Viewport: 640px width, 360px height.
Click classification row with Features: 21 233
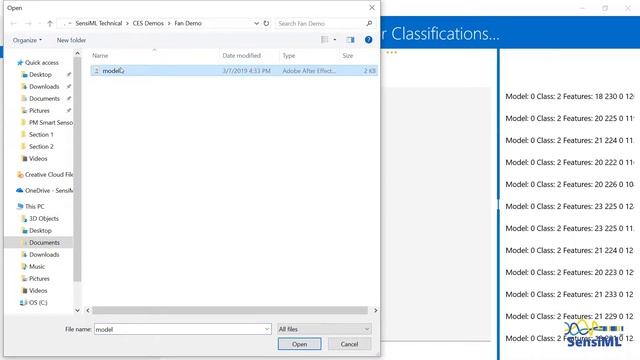pyautogui.click(x=570, y=294)
